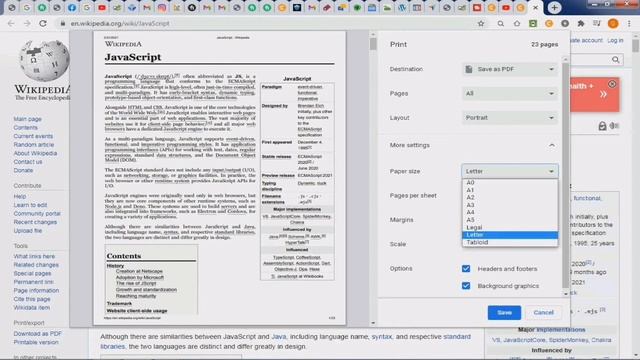The height and width of the screenshot is (360, 640).
Task: Choose Legal paper size
Action: tap(510, 227)
